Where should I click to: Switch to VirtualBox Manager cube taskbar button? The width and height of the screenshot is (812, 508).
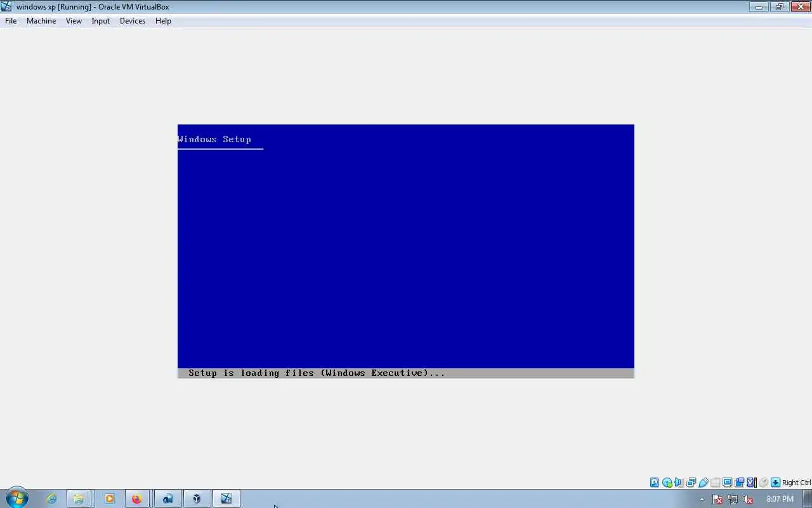[x=197, y=498]
